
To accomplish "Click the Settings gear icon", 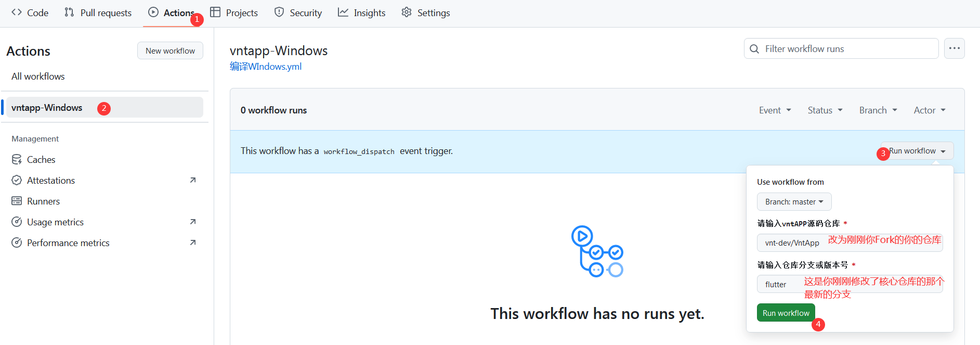I will 407,12.
